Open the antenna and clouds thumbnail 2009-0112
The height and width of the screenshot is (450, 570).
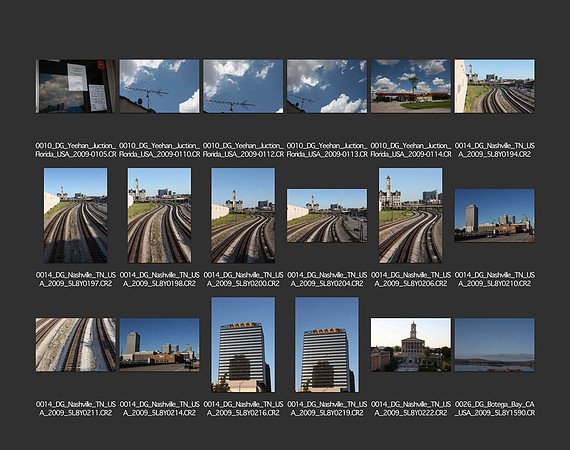(243, 86)
